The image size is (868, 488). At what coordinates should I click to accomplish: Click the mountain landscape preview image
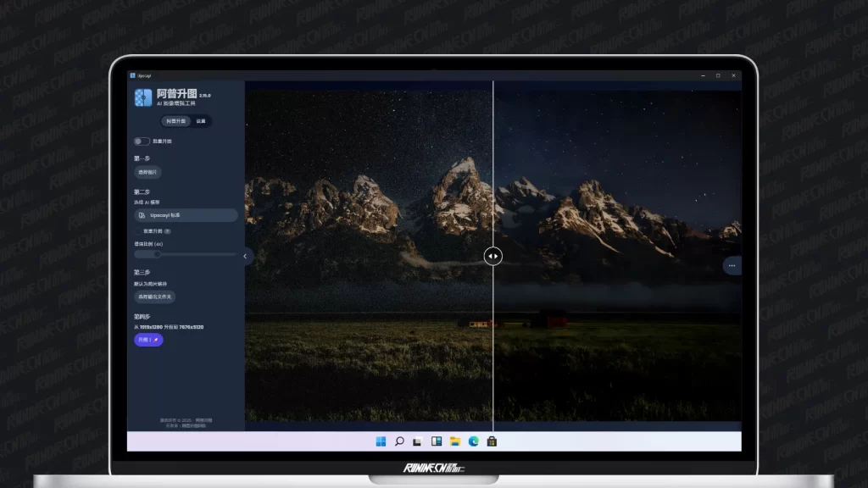[x=593, y=212]
